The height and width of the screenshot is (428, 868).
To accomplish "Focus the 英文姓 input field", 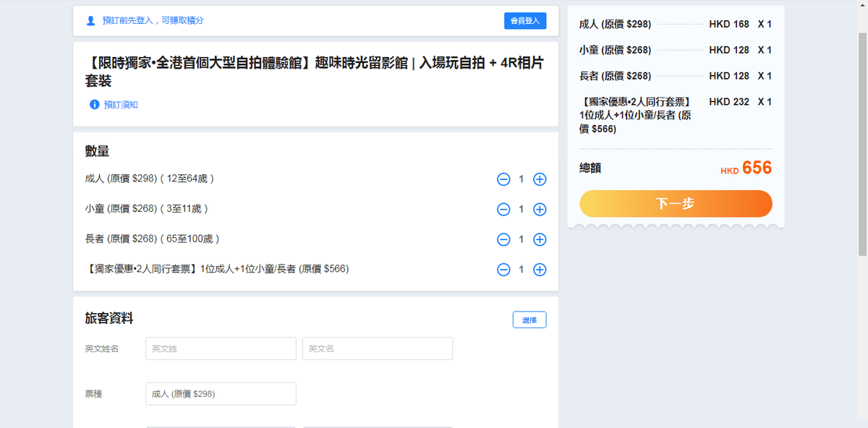I will (x=221, y=348).
